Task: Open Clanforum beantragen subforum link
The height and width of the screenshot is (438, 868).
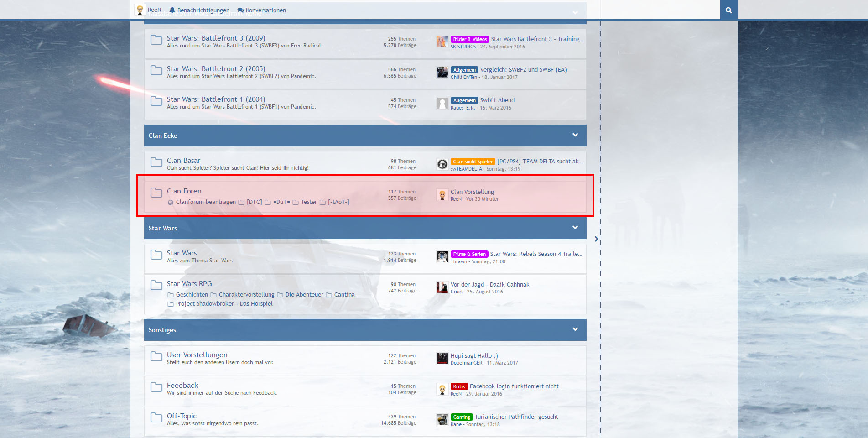Action: coord(206,202)
